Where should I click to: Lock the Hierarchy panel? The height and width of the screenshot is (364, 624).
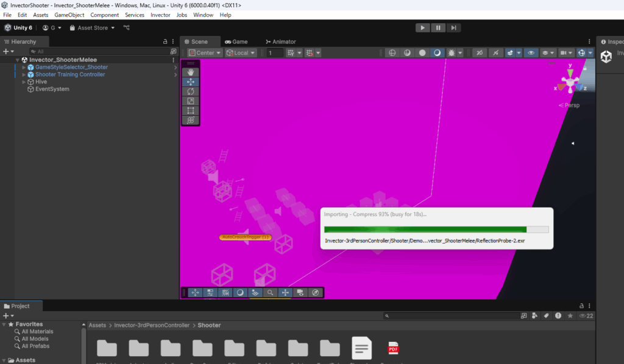tap(165, 41)
